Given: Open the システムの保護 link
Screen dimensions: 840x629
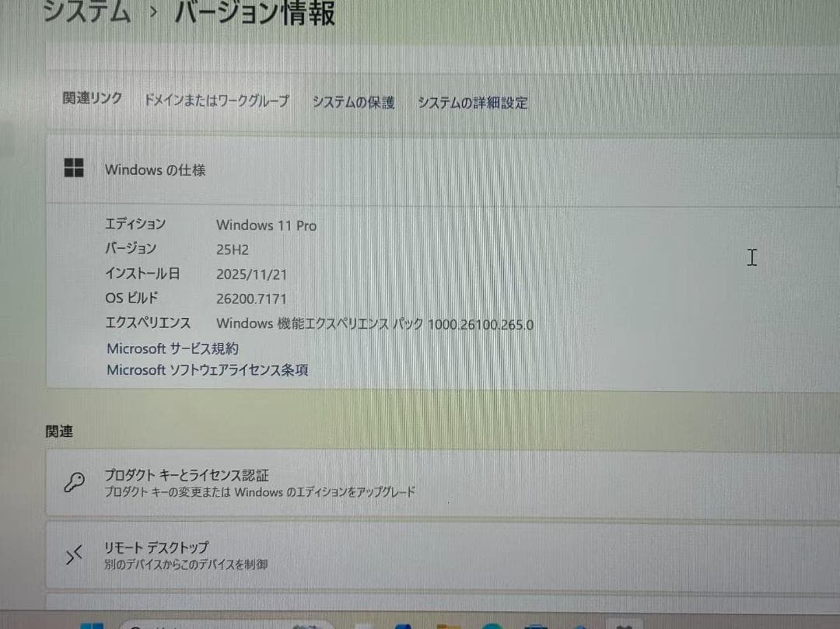Looking at the screenshot, I should 354,102.
